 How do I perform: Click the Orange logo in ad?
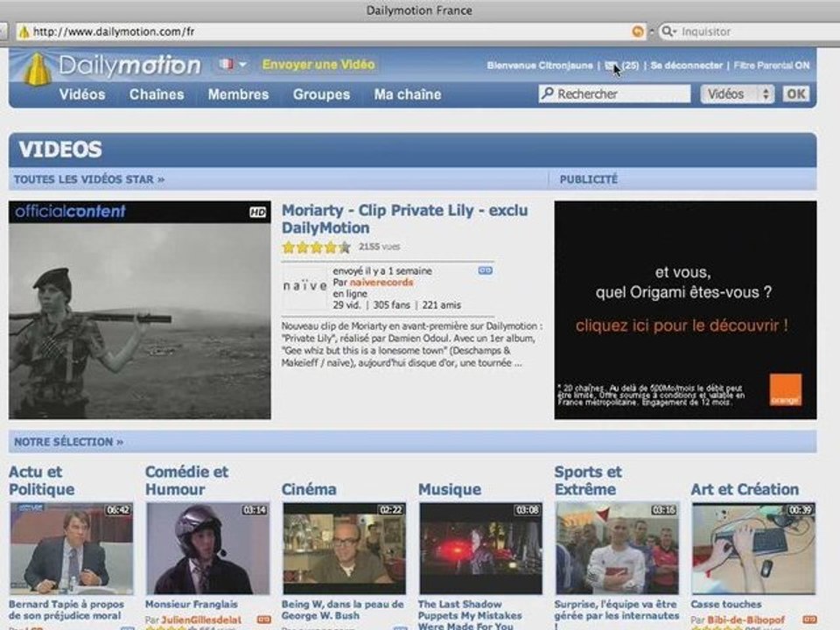(786, 389)
